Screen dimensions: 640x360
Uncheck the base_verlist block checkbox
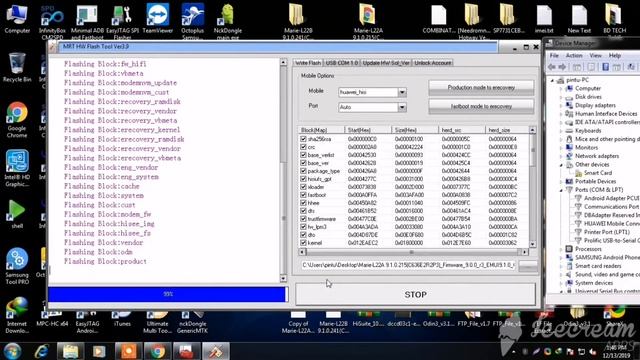click(303, 155)
